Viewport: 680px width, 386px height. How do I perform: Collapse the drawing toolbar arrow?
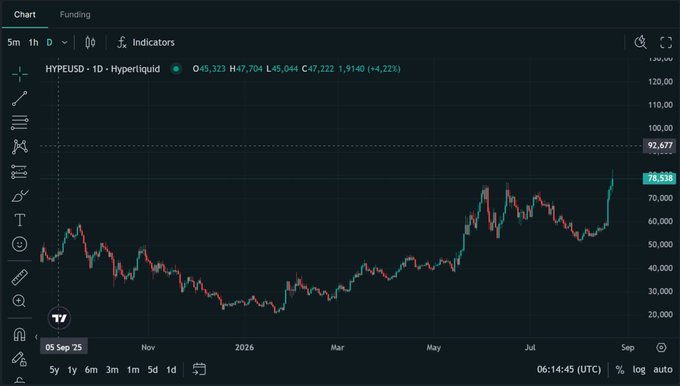[x=36, y=337]
